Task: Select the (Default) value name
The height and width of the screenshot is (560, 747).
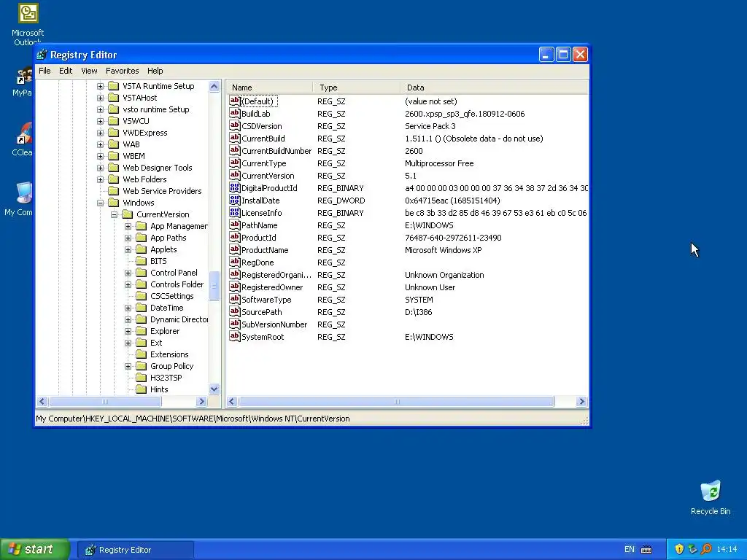Action: 258,101
